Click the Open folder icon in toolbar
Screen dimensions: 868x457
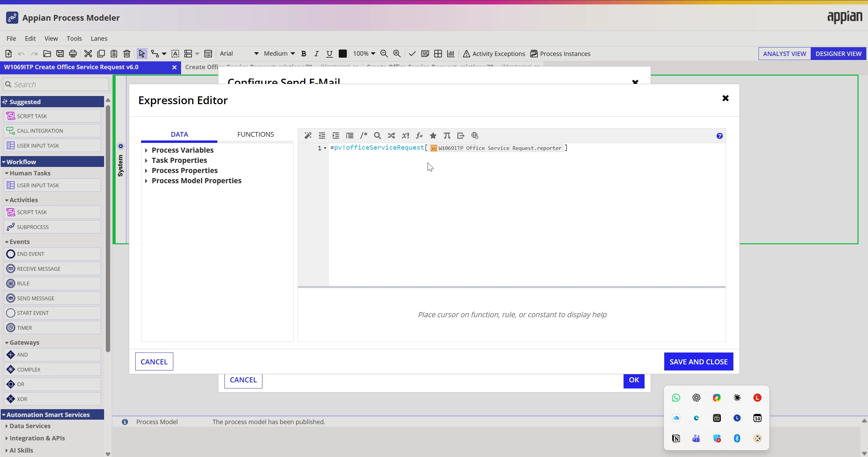point(47,54)
